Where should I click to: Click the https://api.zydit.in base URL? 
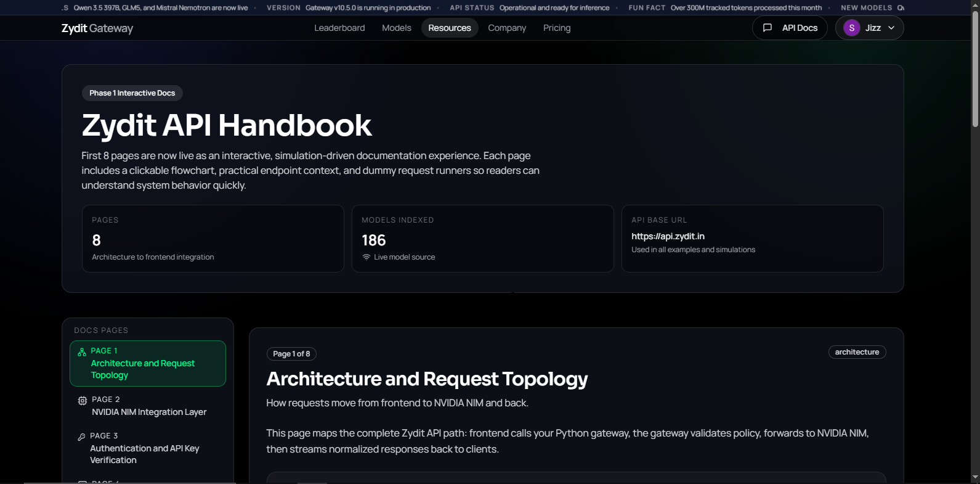click(668, 236)
